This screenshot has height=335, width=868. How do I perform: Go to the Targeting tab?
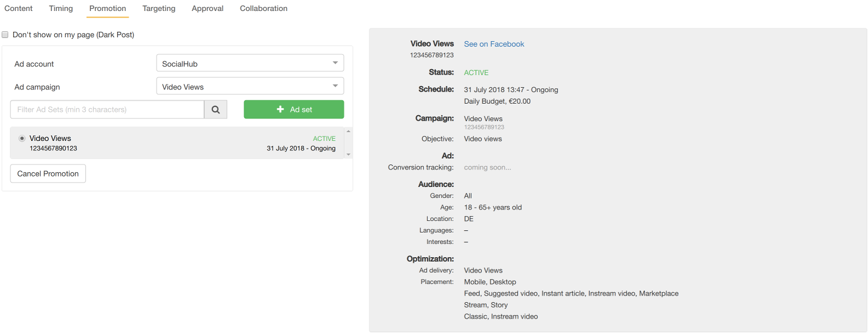click(159, 8)
